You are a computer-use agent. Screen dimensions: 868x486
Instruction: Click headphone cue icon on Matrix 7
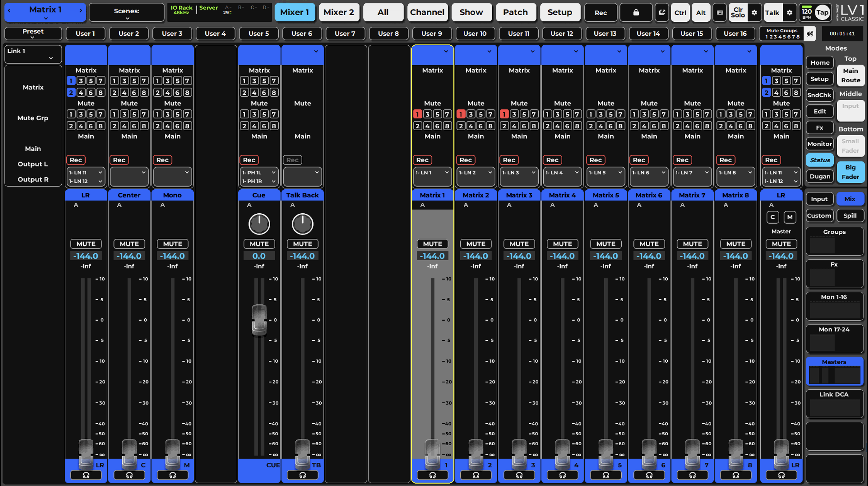click(x=692, y=475)
